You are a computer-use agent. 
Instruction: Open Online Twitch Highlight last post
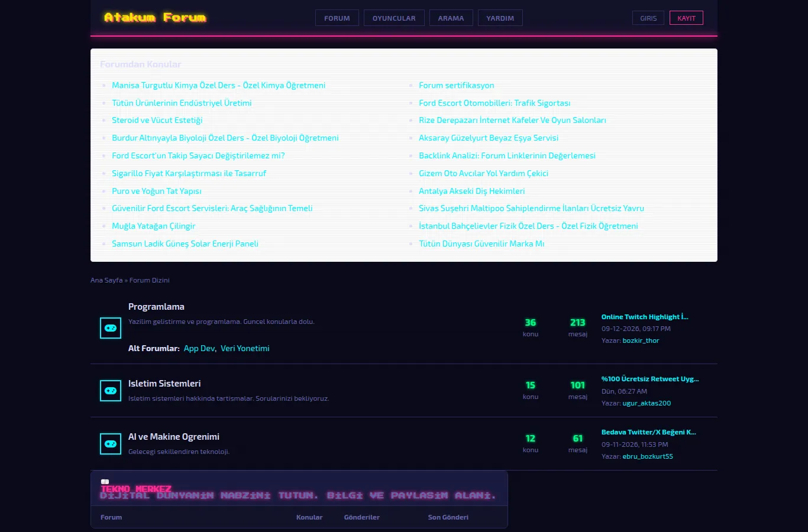(645, 317)
